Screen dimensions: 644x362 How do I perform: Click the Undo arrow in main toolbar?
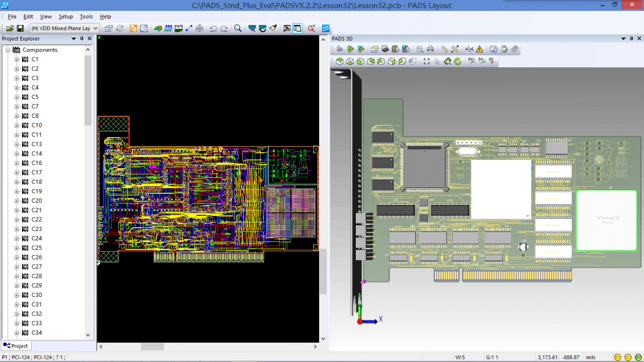click(x=213, y=28)
